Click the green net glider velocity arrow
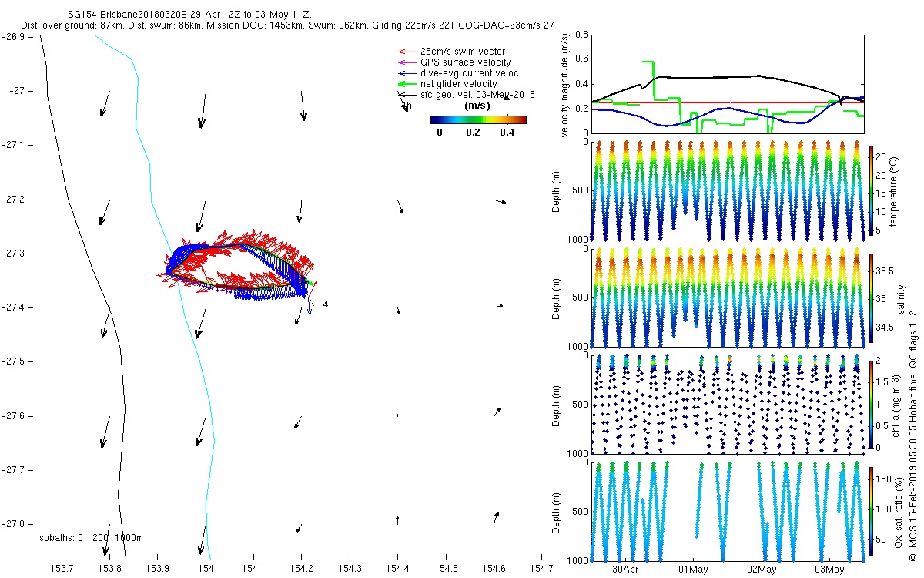Viewport: 924px width, 578px height. (x=404, y=84)
